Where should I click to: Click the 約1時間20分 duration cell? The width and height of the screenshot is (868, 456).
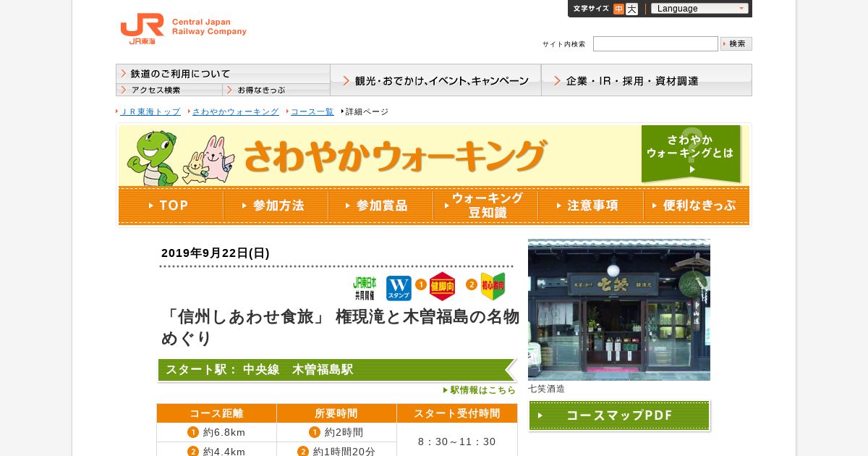pyautogui.click(x=336, y=450)
